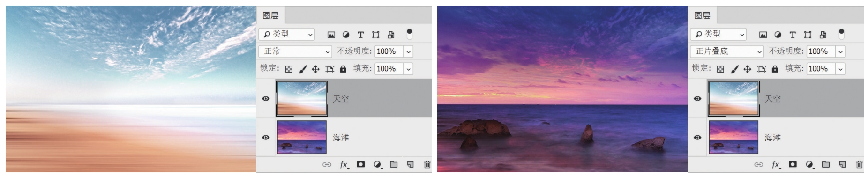The width and height of the screenshot is (868, 176).
Task: Create new group folder in left panel
Action: tap(394, 164)
